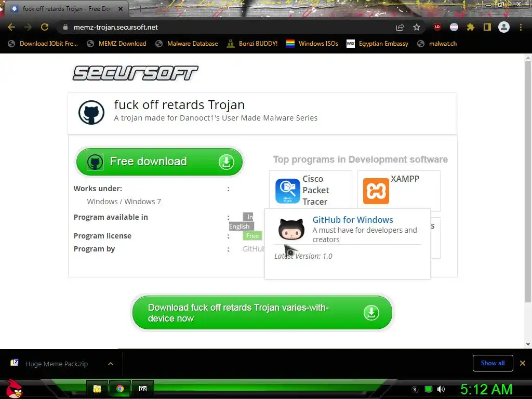Click the share page icon in address bar

(400, 27)
